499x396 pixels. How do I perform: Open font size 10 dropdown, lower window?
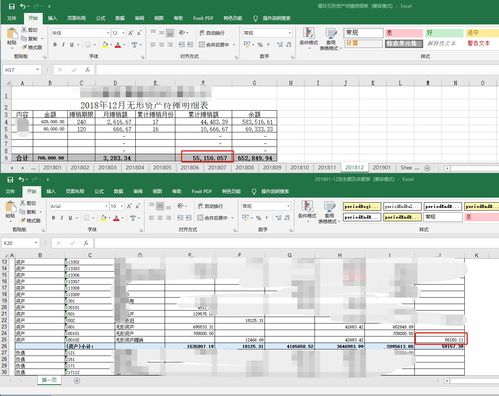(x=122, y=206)
